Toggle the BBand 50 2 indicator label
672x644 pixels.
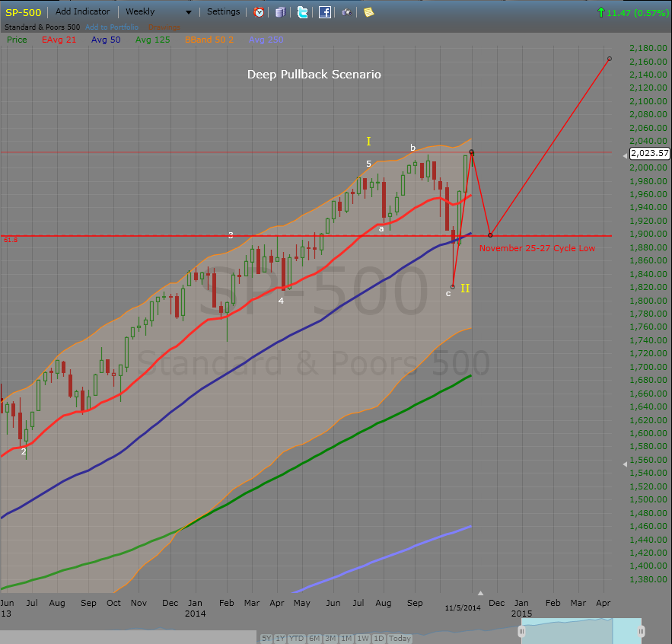tap(209, 40)
